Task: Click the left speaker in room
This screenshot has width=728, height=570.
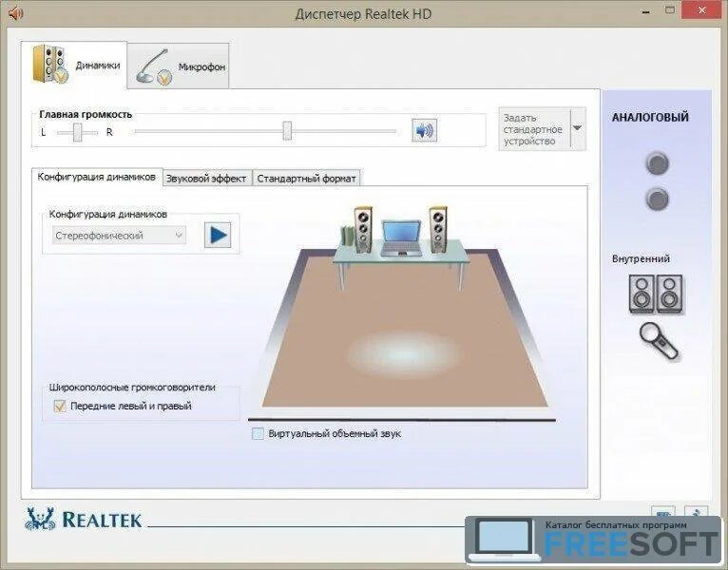Action: [x=363, y=229]
